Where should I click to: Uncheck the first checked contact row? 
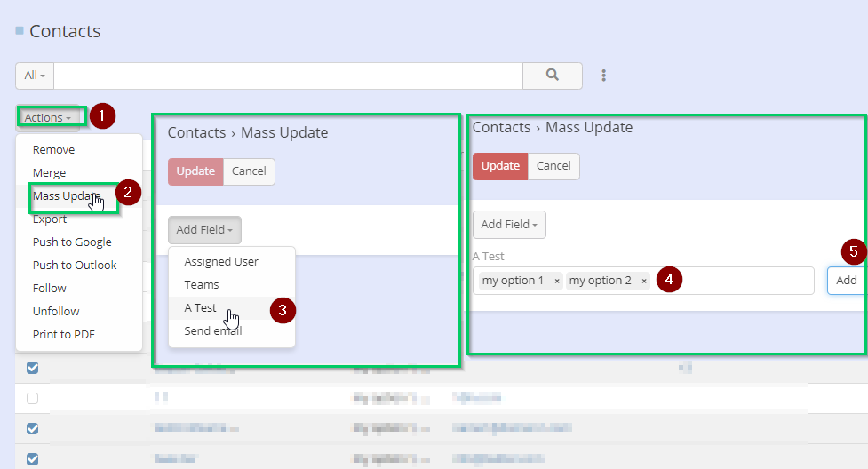point(33,368)
